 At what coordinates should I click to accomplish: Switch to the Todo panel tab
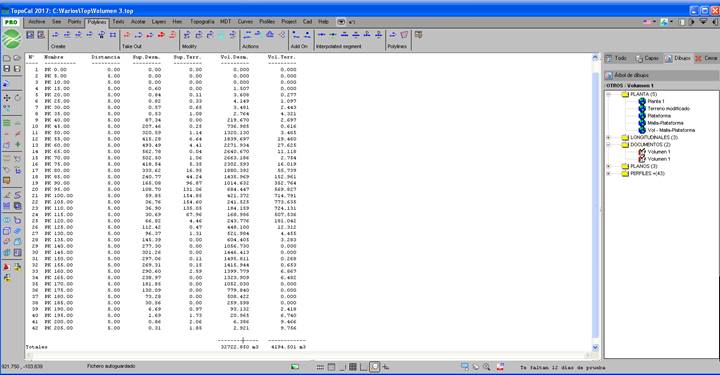click(x=616, y=58)
